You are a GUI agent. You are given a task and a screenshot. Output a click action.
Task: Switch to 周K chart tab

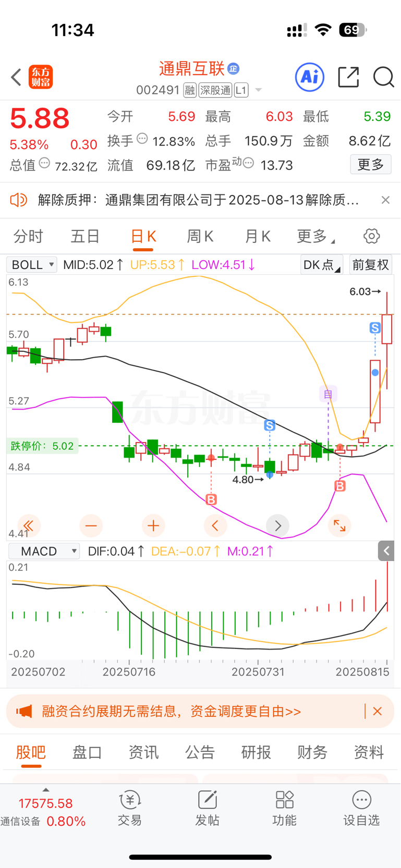click(x=200, y=237)
